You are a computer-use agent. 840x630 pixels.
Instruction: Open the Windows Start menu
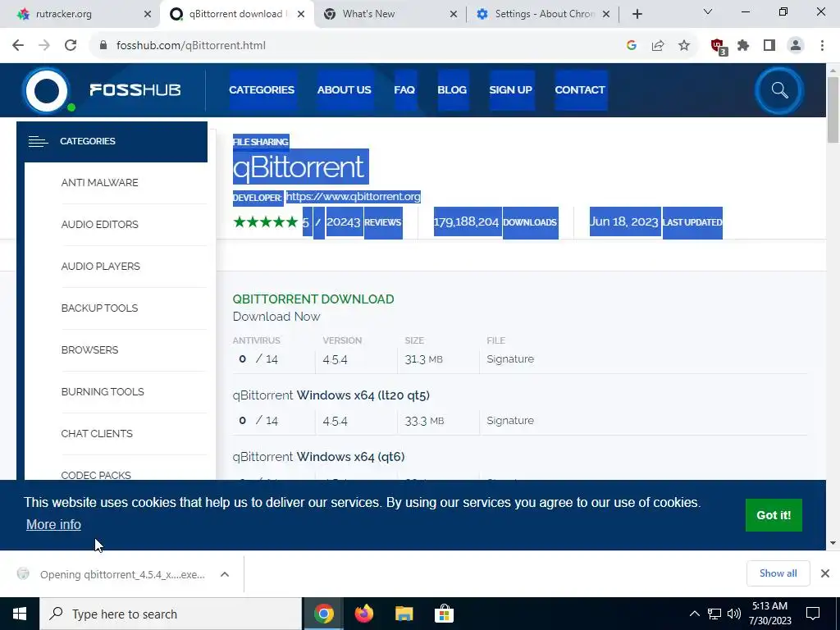click(x=20, y=614)
